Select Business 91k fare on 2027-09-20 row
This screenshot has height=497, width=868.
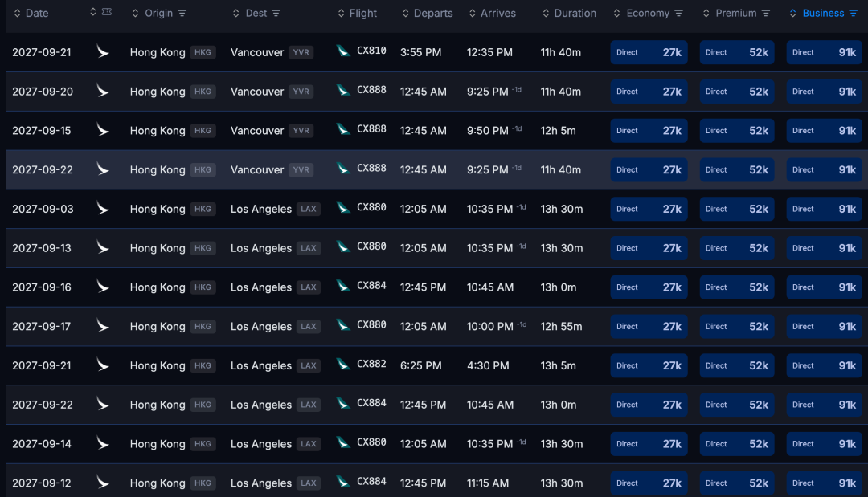[x=825, y=92]
